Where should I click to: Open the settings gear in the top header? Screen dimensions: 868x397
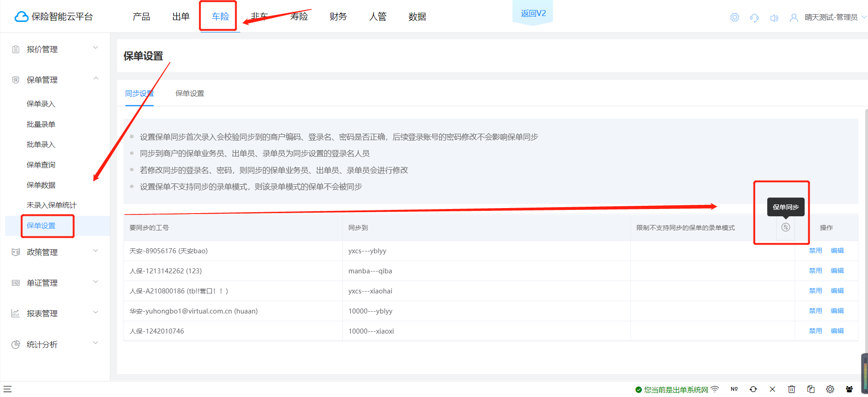[x=734, y=17]
